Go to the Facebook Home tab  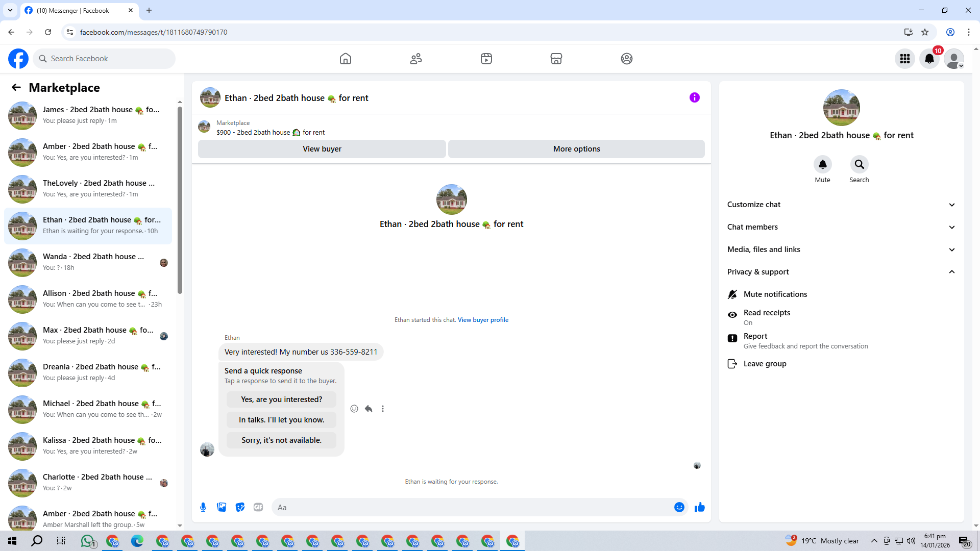tap(346, 59)
